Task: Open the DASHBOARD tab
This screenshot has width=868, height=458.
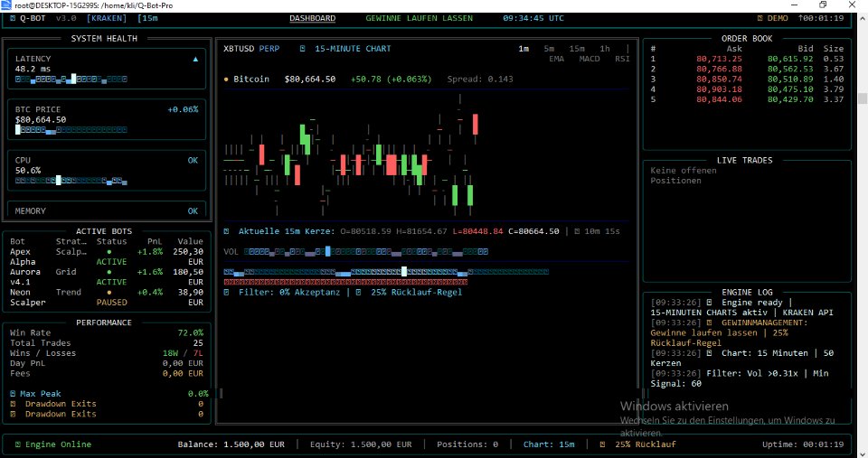Action: pyautogui.click(x=312, y=18)
